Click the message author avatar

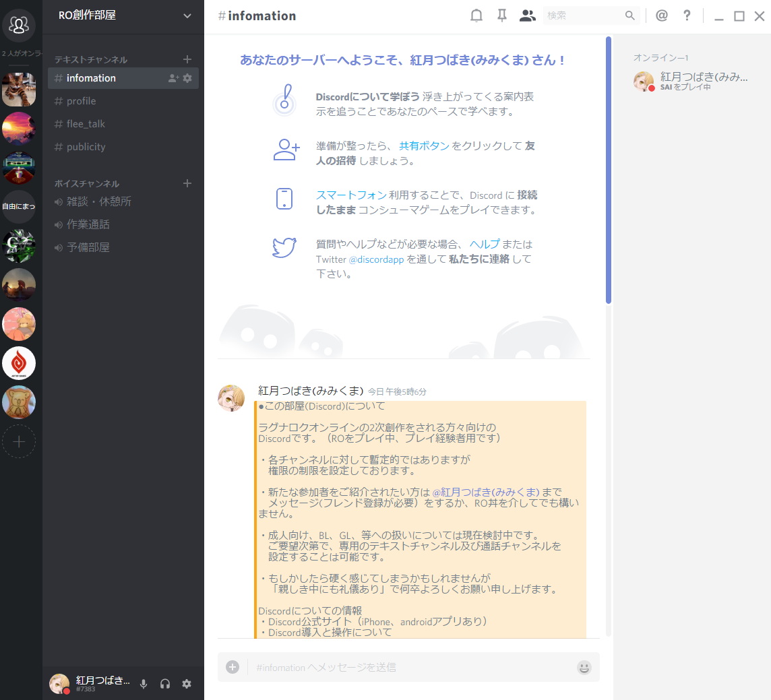231,398
